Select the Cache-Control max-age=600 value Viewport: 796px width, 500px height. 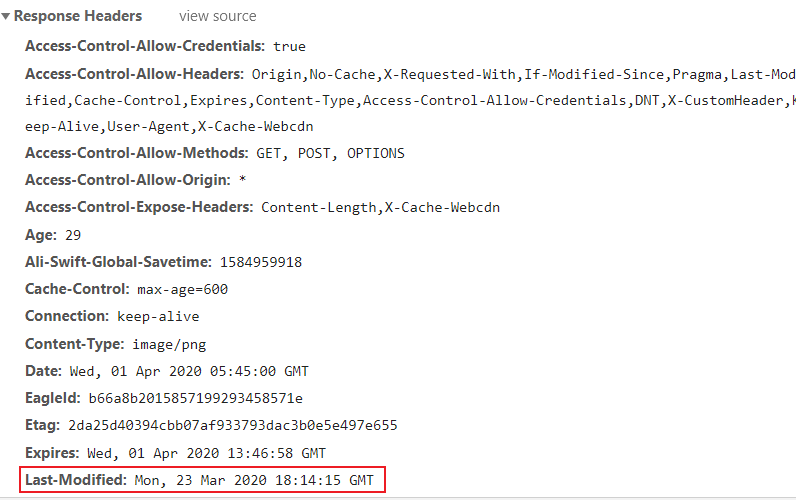pyautogui.click(x=183, y=289)
